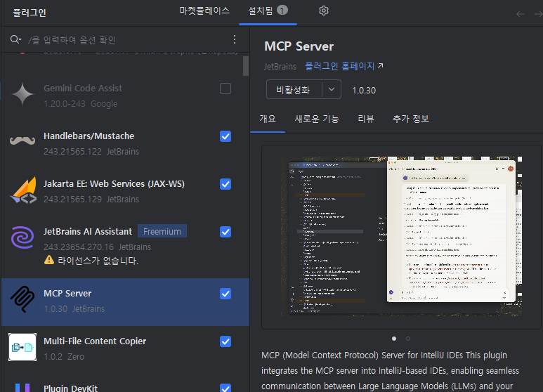The image size is (543, 392).
Task: Click the Jakarta EE Web Services icon
Action: (23, 190)
